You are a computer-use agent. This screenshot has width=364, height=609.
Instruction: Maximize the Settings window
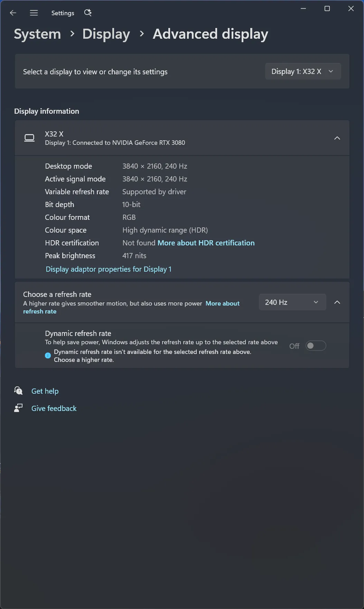coord(327,9)
